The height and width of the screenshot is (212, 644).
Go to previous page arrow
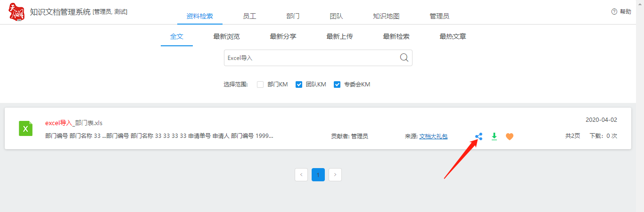301,175
